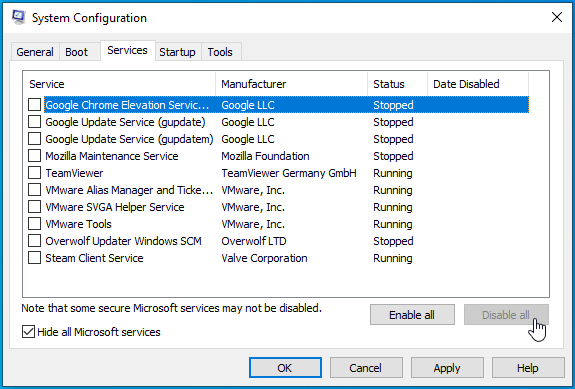Open the Boot tab
This screenshot has width=575, height=389.
(x=77, y=52)
